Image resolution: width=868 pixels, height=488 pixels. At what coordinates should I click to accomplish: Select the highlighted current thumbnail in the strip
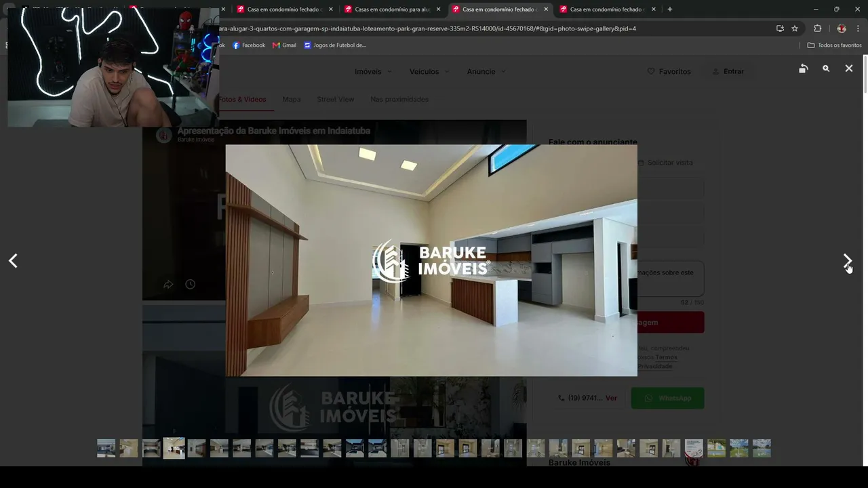point(174,448)
